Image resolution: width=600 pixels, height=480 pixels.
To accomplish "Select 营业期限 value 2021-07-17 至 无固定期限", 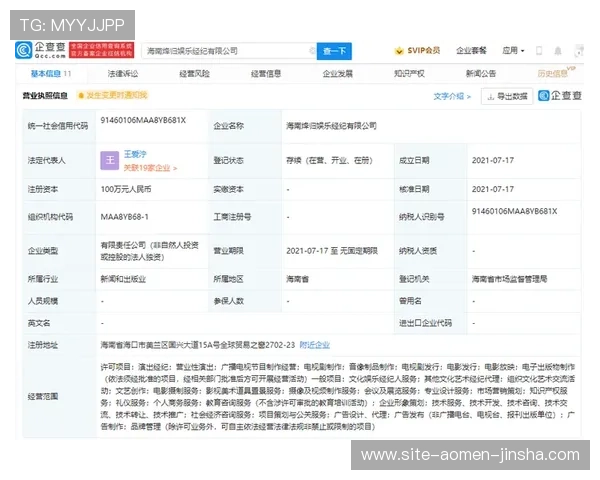I will pos(332,251).
